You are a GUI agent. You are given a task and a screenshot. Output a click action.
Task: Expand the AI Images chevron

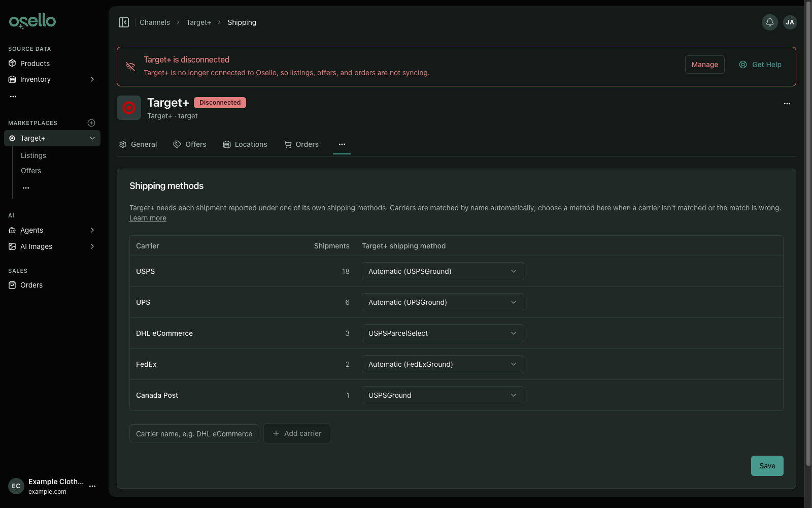[92, 246]
